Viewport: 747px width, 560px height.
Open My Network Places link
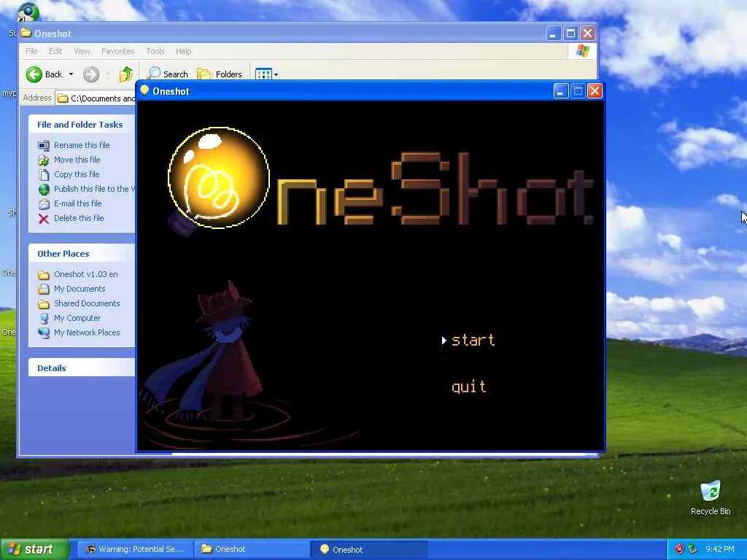[87, 332]
